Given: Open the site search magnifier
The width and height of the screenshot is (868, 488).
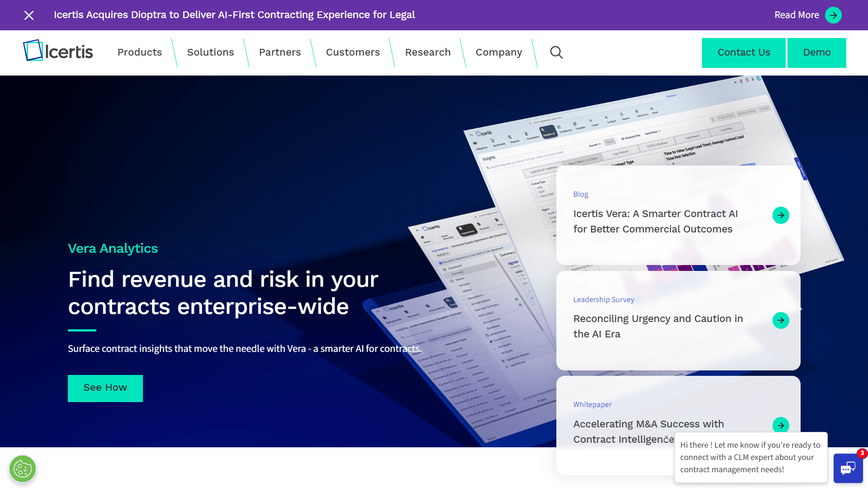Looking at the screenshot, I should (556, 52).
